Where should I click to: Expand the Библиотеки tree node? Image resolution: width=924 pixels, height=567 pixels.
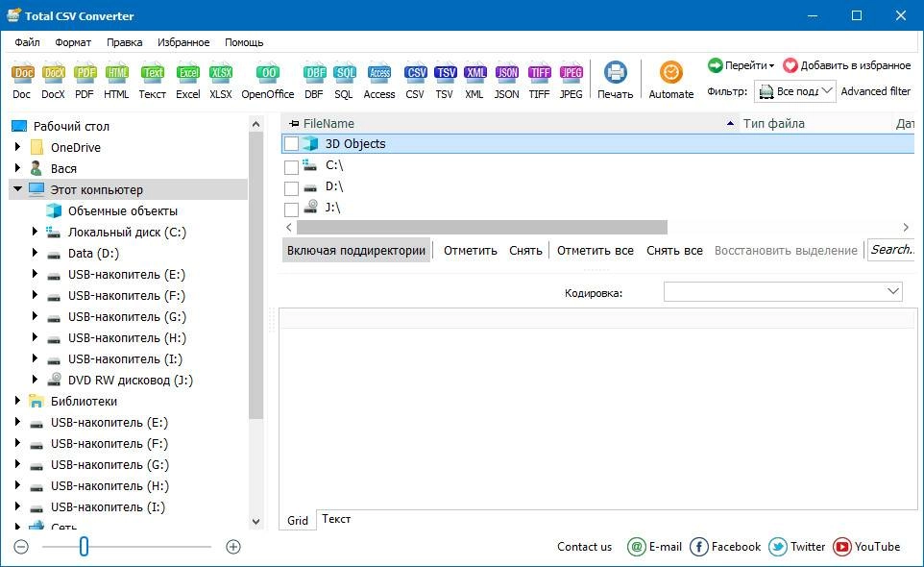tap(17, 401)
